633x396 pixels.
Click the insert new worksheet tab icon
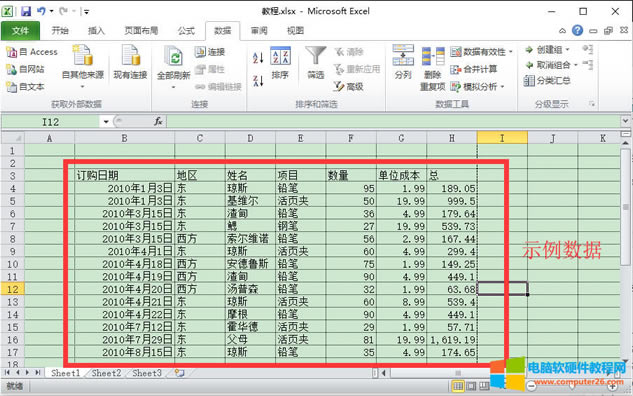coord(179,373)
